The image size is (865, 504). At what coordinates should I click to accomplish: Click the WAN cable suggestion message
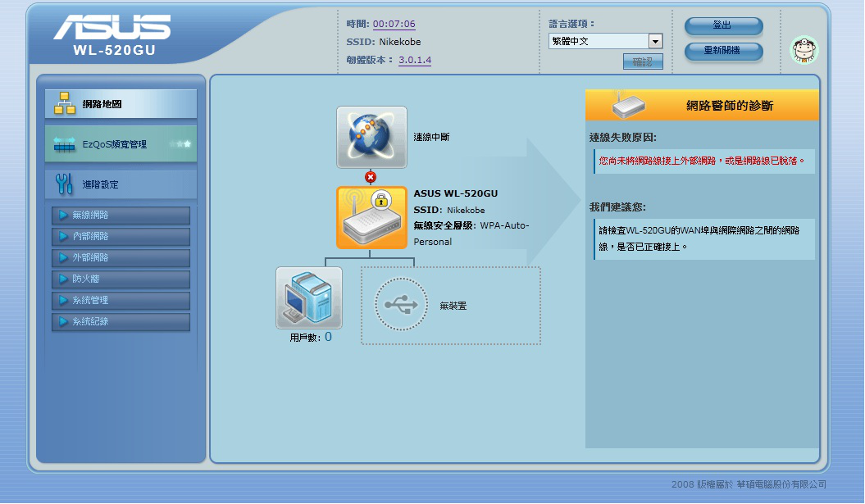point(704,238)
